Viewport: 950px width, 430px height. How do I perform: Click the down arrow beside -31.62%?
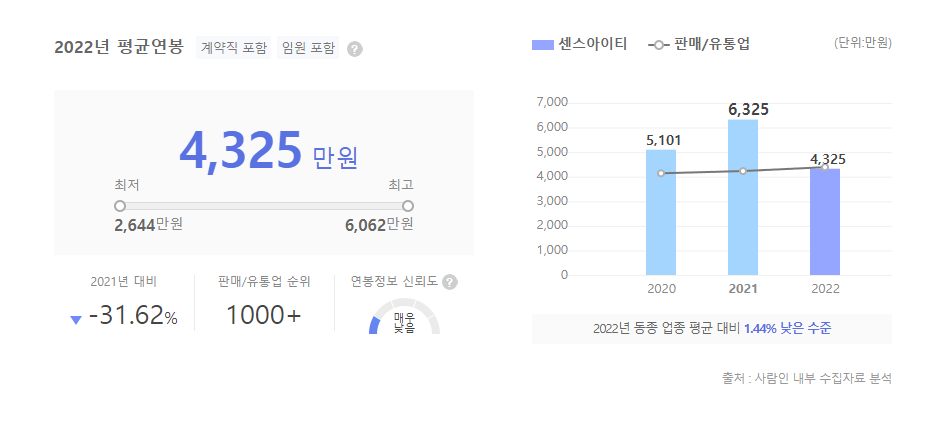coord(76,320)
